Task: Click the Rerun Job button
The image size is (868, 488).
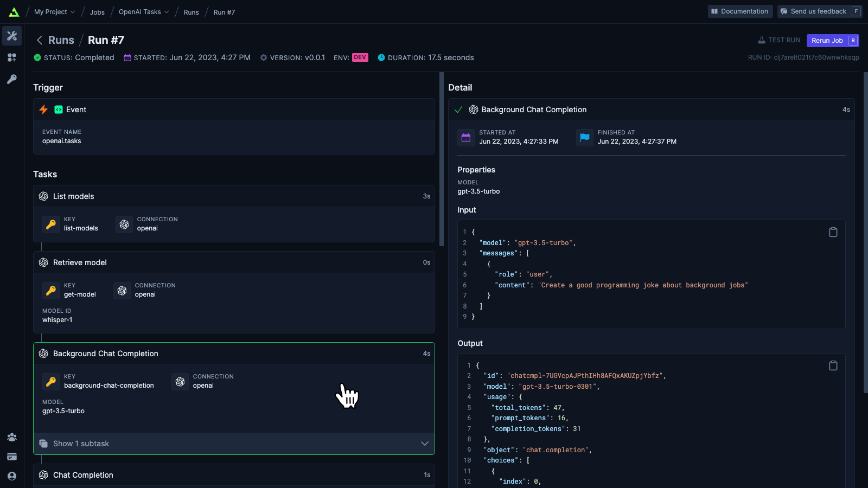Action: point(833,41)
